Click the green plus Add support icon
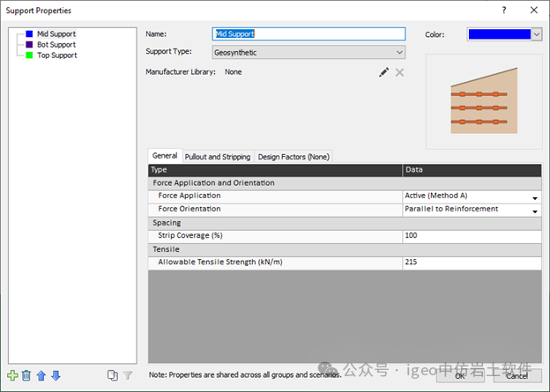The image size is (550, 392). pyautogui.click(x=12, y=375)
